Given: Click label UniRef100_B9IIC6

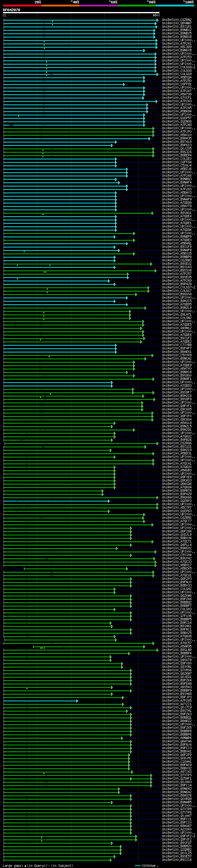Looking at the screenshot, I should pos(177,860).
